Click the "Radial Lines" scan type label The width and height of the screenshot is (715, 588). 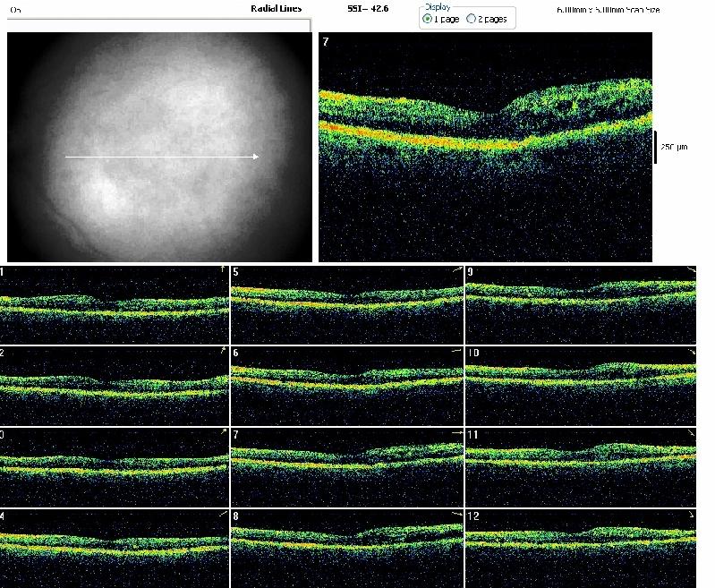(276, 8)
